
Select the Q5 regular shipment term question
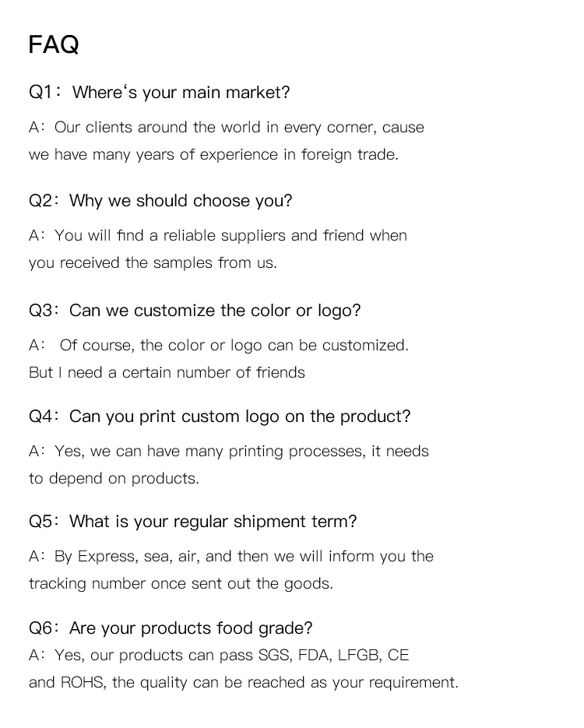click(193, 522)
